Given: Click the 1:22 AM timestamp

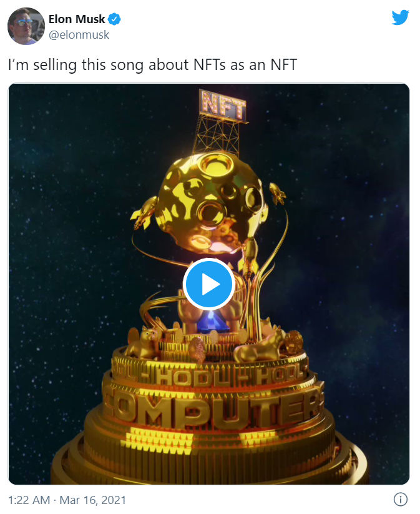Looking at the screenshot, I should pos(29,500).
